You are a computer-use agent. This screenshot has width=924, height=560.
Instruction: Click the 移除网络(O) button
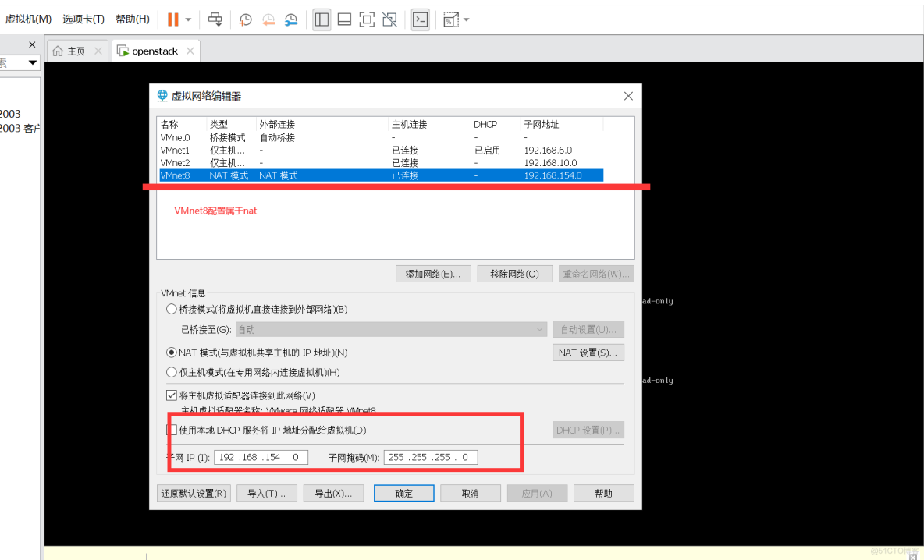[514, 274]
